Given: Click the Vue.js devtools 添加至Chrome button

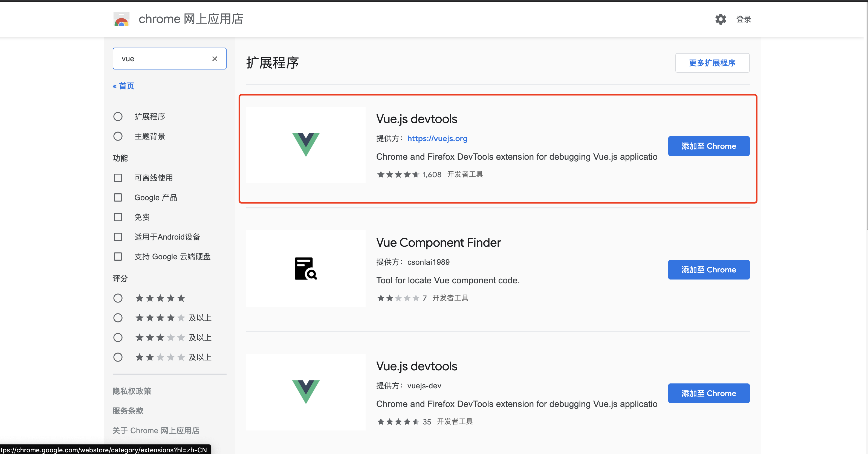Looking at the screenshot, I should 707,145.
